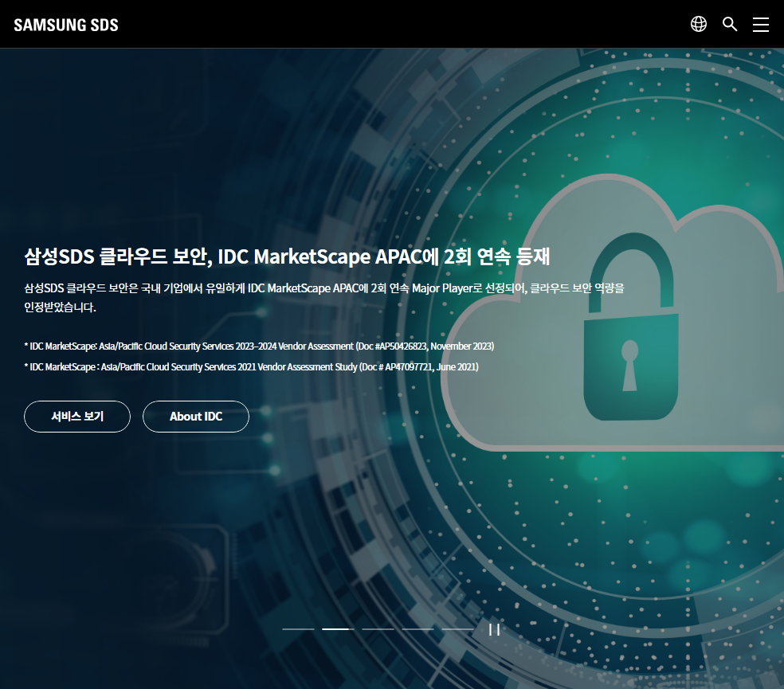The width and height of the screenshot is (784, 689).
Task: Click the 서비스 보기 button
Action: click(77, 417)
